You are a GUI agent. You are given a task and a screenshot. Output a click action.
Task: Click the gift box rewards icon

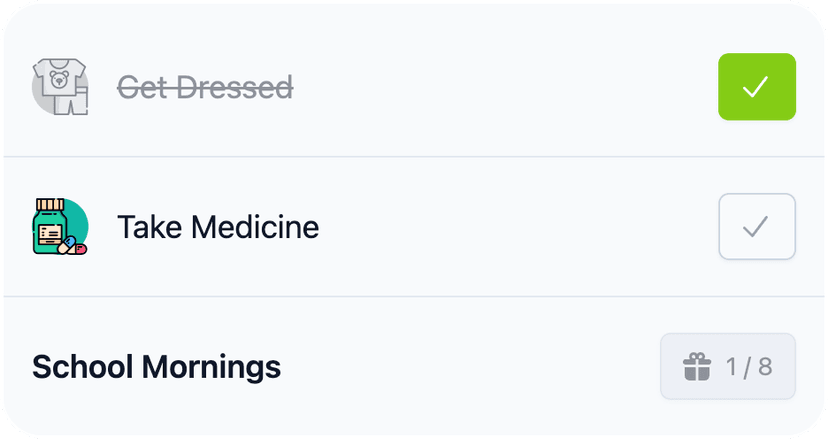click(x=696, y=367)
